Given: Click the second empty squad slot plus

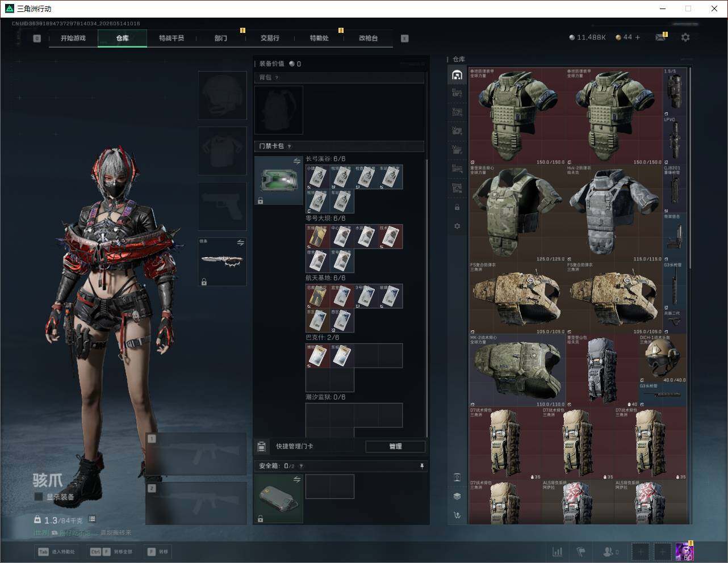Looking at the screenshot, I should point(662,552).
